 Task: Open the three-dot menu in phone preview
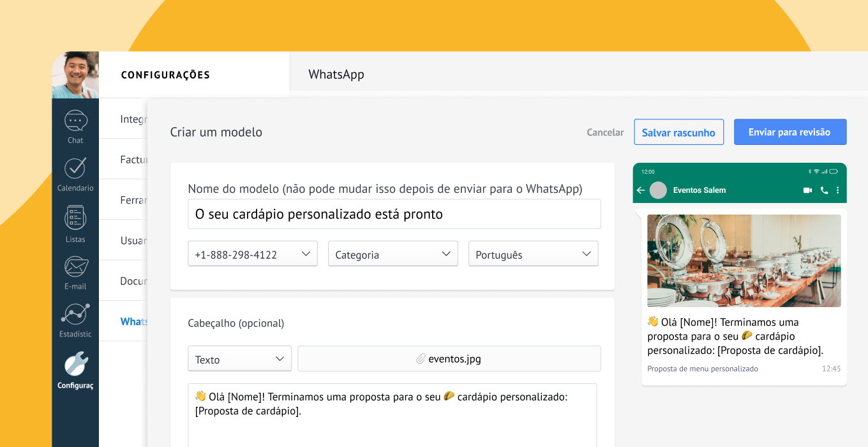(x=838, y=190)
